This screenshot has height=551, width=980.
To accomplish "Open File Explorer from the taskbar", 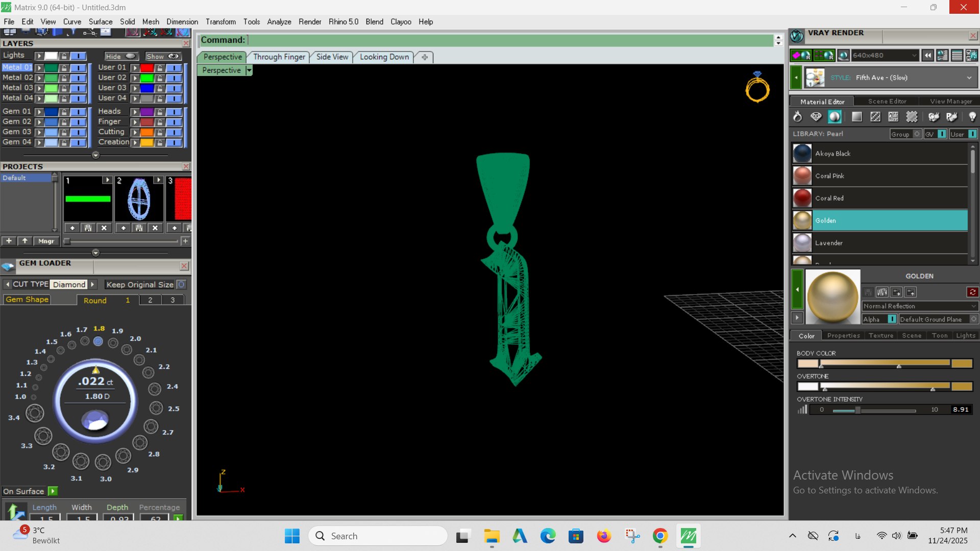I will pyautogui.click(x=492, y=536).
